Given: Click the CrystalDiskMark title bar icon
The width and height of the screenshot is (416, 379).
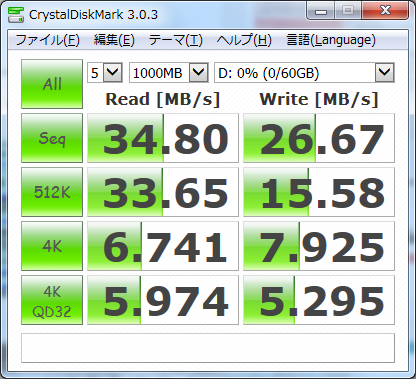Looking at the screenshot, I should click(x=16, y=15).
